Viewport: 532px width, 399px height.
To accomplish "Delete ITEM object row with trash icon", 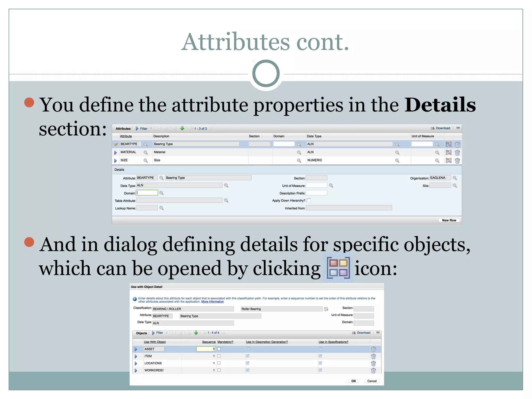I will click(373, 356).
